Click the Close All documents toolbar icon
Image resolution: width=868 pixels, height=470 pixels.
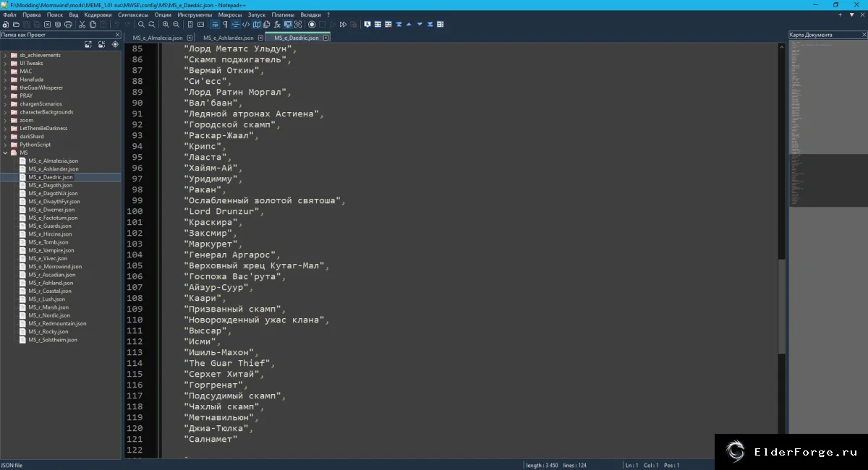58,25
